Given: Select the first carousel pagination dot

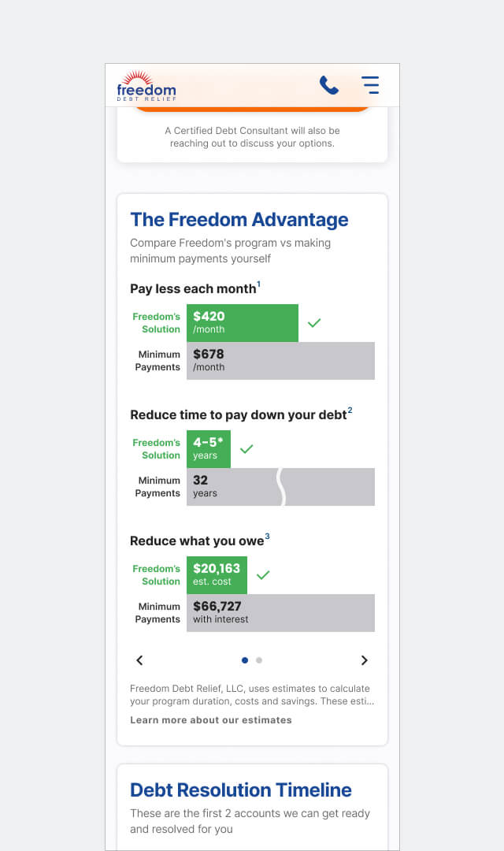Looking at the screenshot, I should coord(245,660).
